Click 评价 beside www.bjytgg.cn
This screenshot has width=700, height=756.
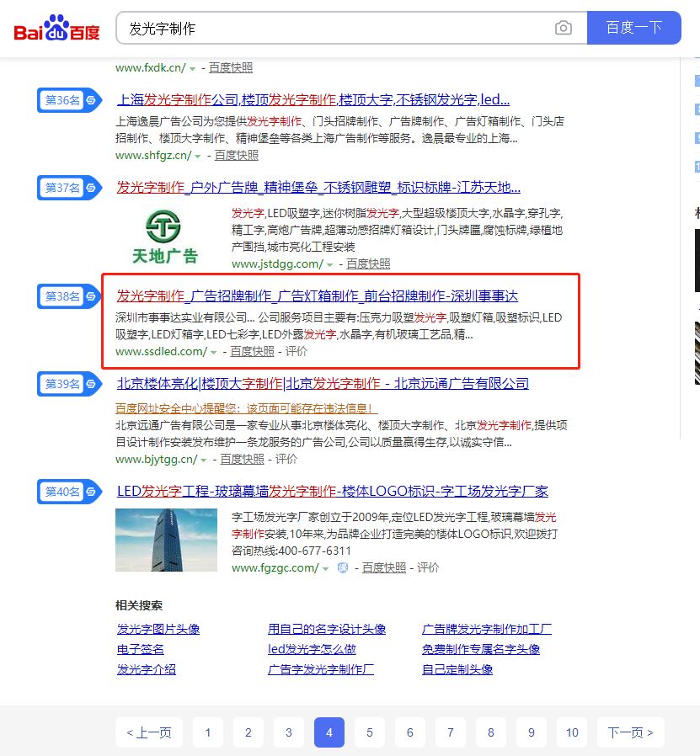[286, 459]
